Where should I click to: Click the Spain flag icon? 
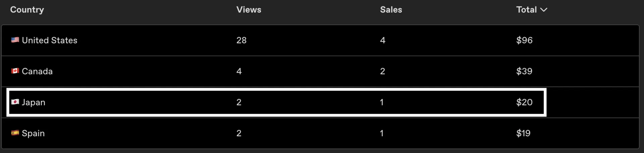pyautogui.click(x=15, y=133)
